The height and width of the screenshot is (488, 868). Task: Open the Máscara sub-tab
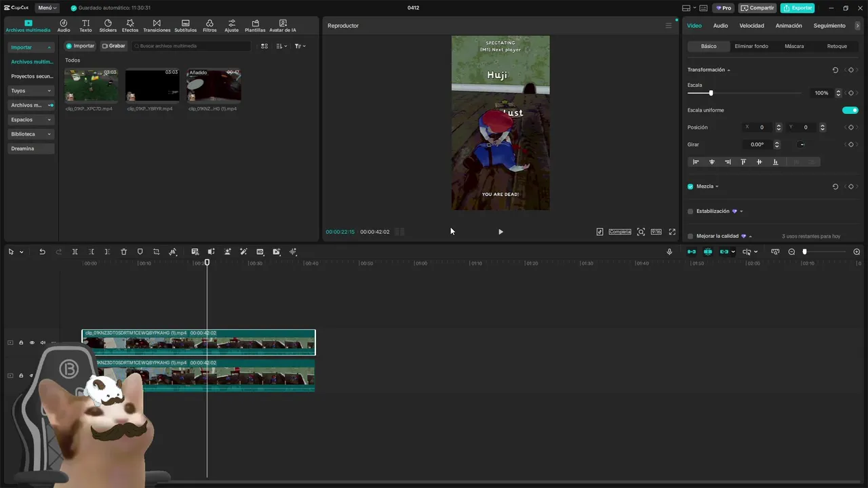[x=794, y=46]
